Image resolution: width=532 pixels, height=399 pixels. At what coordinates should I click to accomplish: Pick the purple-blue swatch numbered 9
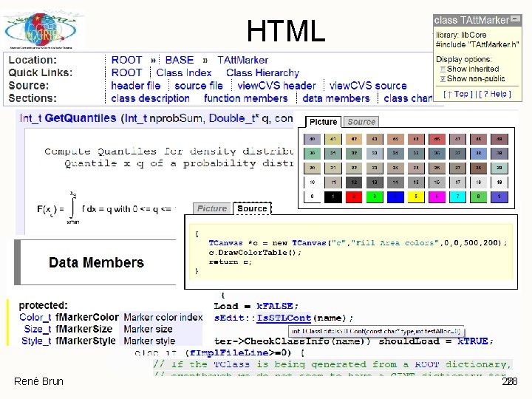pos(499,197)
